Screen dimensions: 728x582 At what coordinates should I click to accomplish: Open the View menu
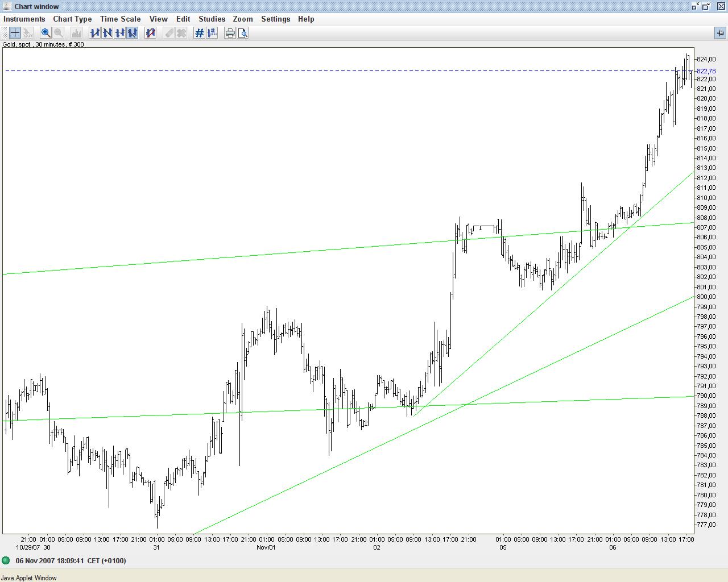(x=158, y=19)
